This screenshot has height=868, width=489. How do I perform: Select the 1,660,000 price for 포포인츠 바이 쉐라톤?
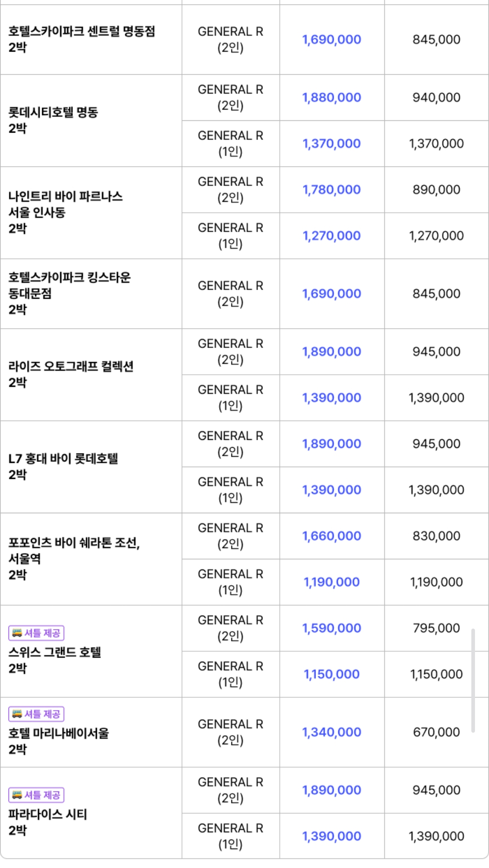click(331, 536)
